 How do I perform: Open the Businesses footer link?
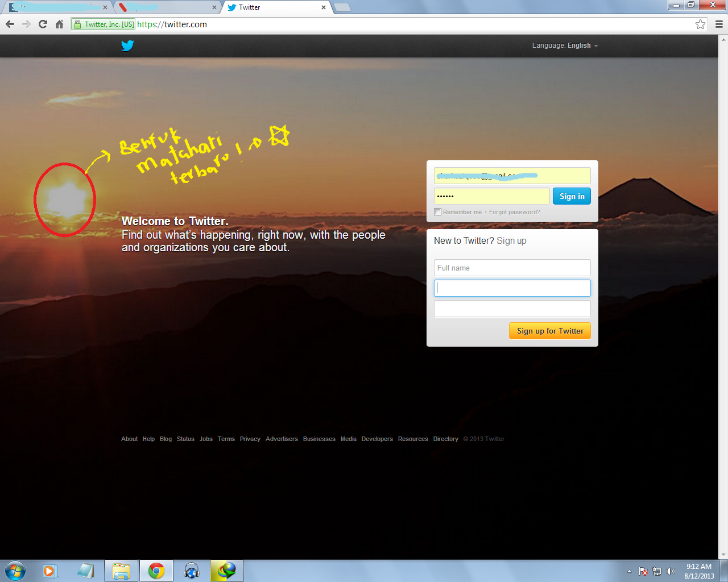pos(319,439)
